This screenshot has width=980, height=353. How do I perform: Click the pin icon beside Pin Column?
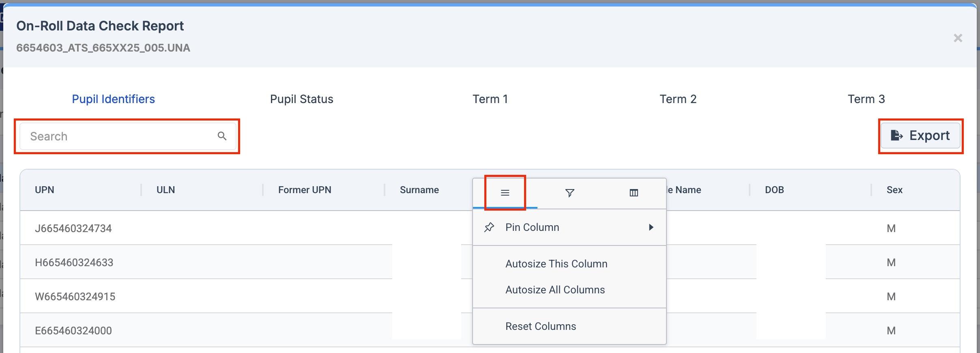(x=489, y=227)
